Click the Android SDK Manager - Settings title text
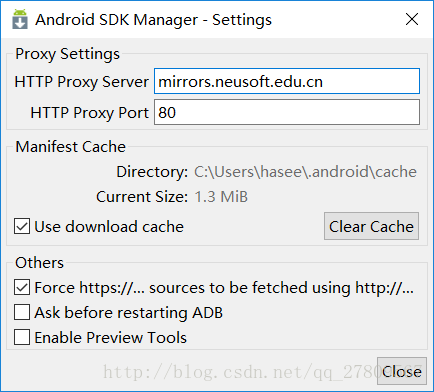Viewport: 434px width, 392px height. (153, 20)
